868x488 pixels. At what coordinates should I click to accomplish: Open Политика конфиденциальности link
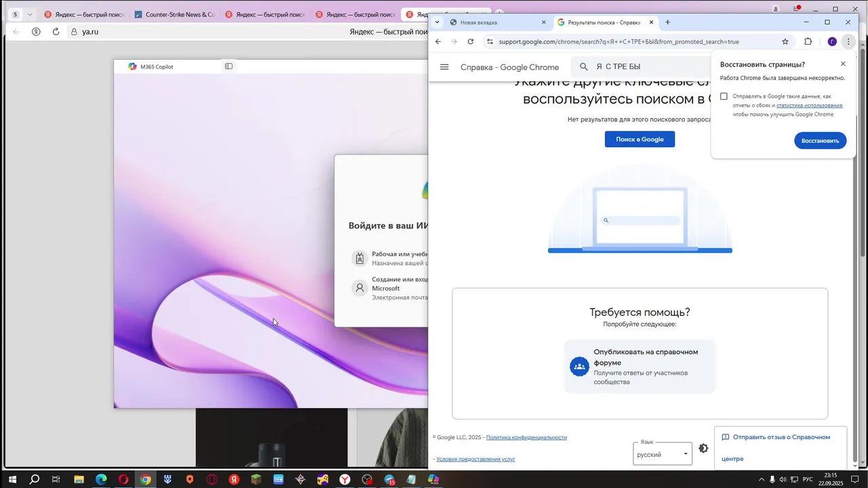pos(526,437)
